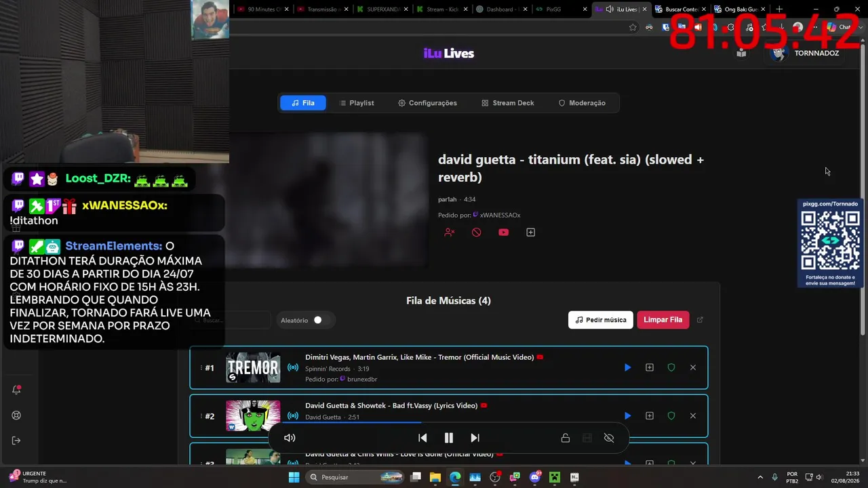Click the block icon under current song
The image size is (868, 488).
pos(476,232)
